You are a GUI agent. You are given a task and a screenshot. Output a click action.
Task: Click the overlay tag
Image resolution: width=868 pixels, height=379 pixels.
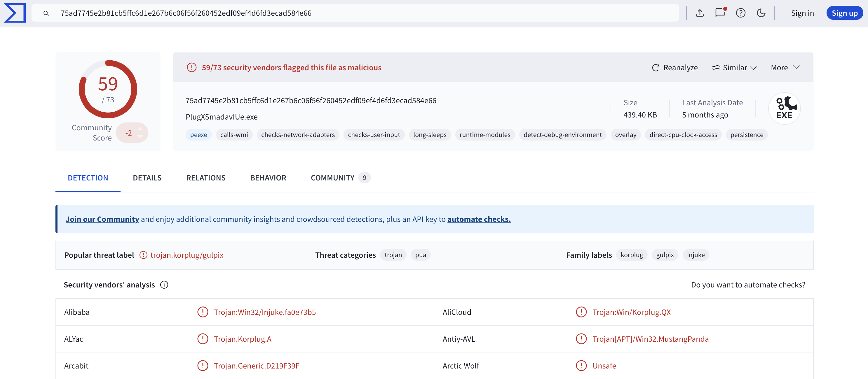625,135
